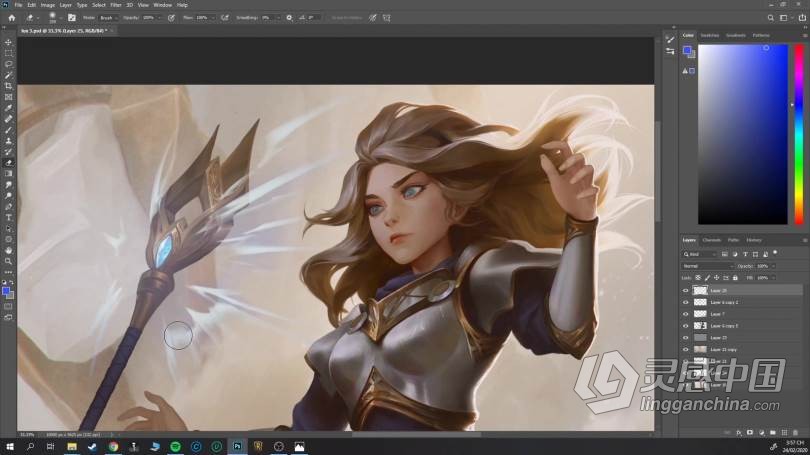The height and width of the screenshot is (455, 810).
Task: Open the Flow value dropdown
Action: 212,18
